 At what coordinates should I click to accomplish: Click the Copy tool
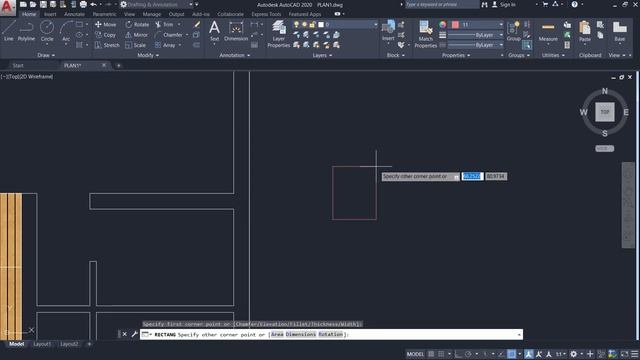coord(105,35)
